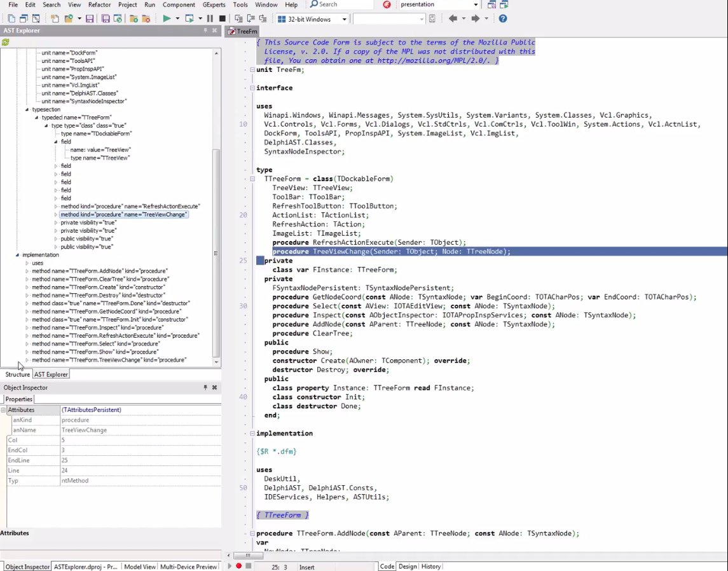Pin the AST Explorer panel
728x571 pixels.
click(205, 31)
